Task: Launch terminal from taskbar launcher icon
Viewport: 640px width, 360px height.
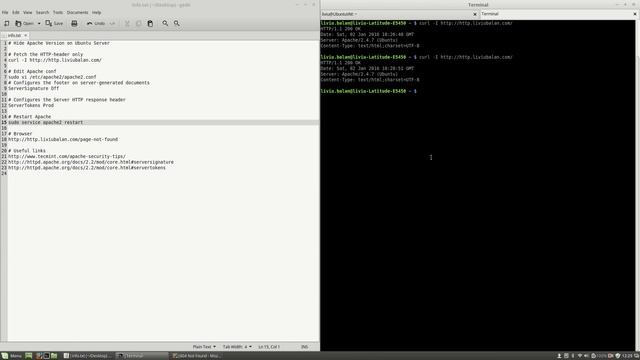Action: pyautogui.click(x=47, y=356)
